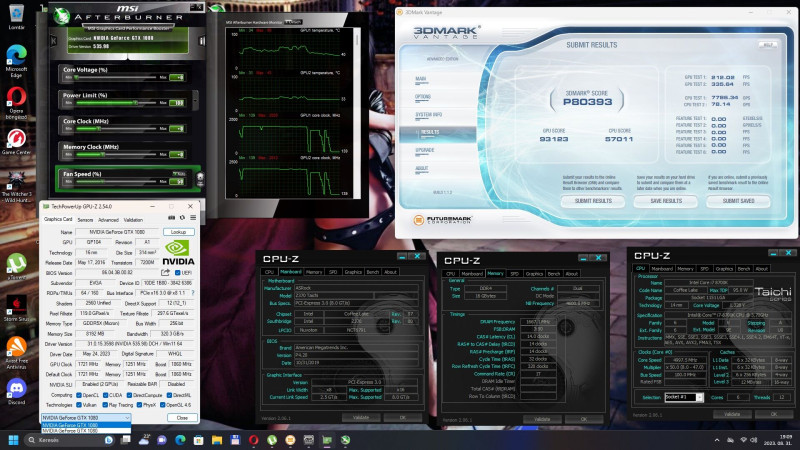The image size is (800, 450).
Task: Open the SPD tab in middle CPU-Z window
Action: pos(514,273)
